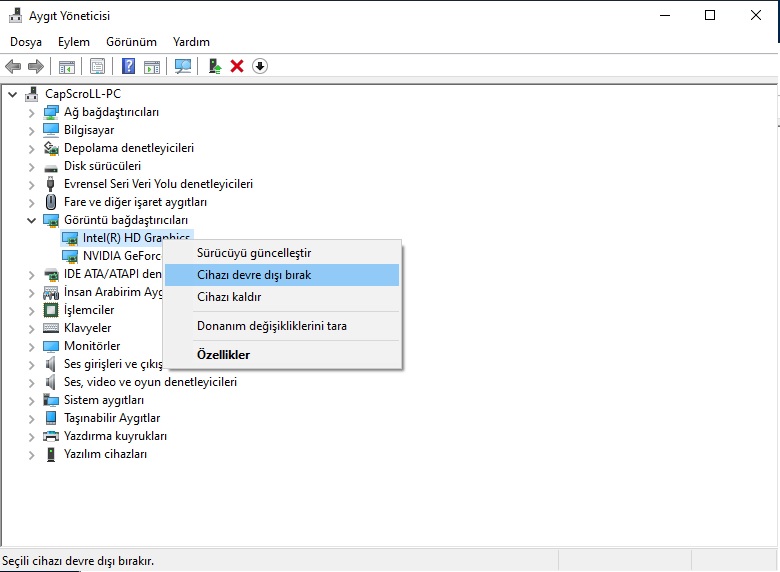Expand the Sistem aygıtları node
Image resolution: width=780 pixels, height=572 pixels.
(x=31, y=401)
